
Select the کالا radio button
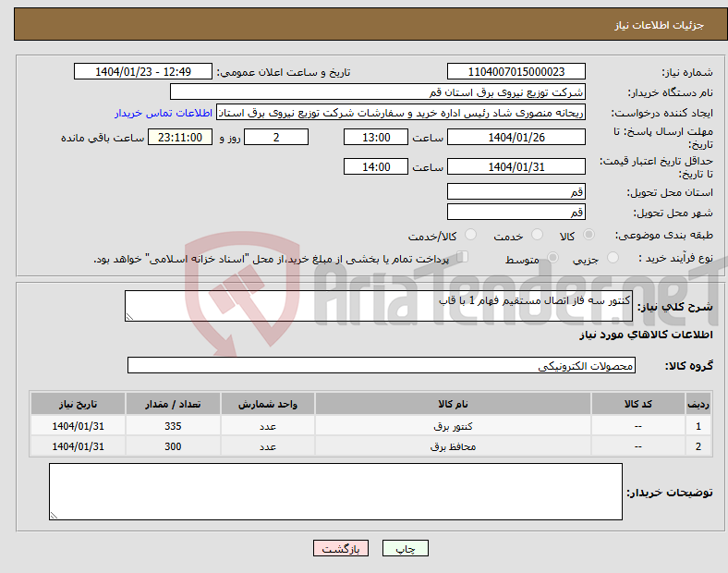tap(588, 235)
